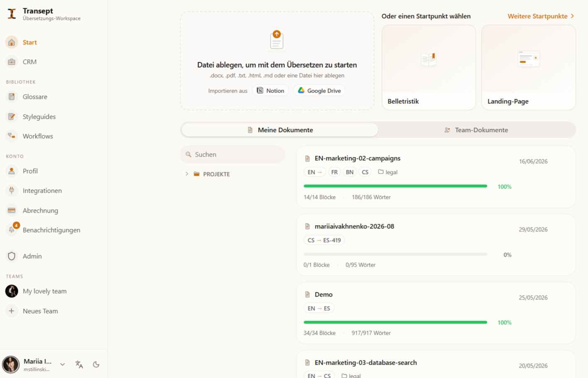
Task: Click the My lovely team name
Action: [x=44, y=291]
